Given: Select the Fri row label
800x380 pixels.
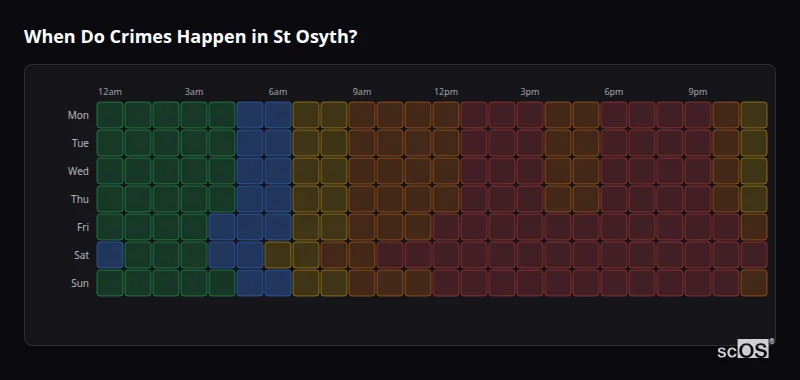Looking at the screenshot, I should (x=83, y=227).
